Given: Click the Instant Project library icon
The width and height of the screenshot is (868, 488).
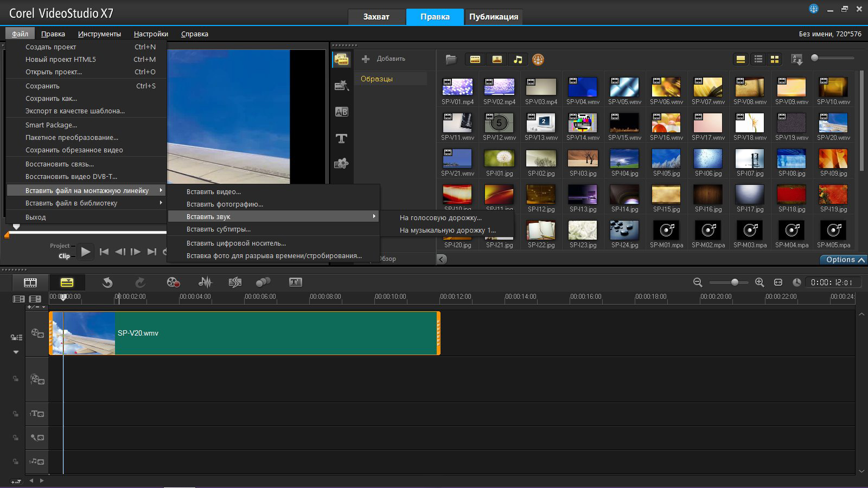Looking at the screenshot, I should pyautogui.click(x=341, y=86).
